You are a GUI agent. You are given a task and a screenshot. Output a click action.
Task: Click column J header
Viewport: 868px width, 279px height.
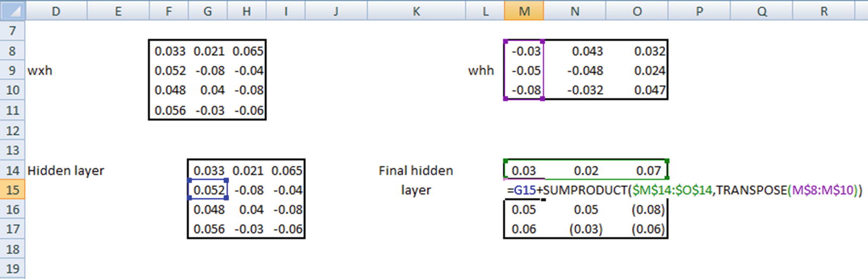[x=336, y=11]
